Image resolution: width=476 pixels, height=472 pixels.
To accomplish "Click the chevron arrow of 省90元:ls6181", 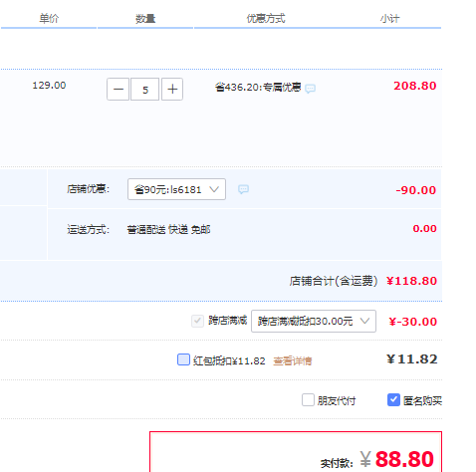I will (x=214, y=189).
